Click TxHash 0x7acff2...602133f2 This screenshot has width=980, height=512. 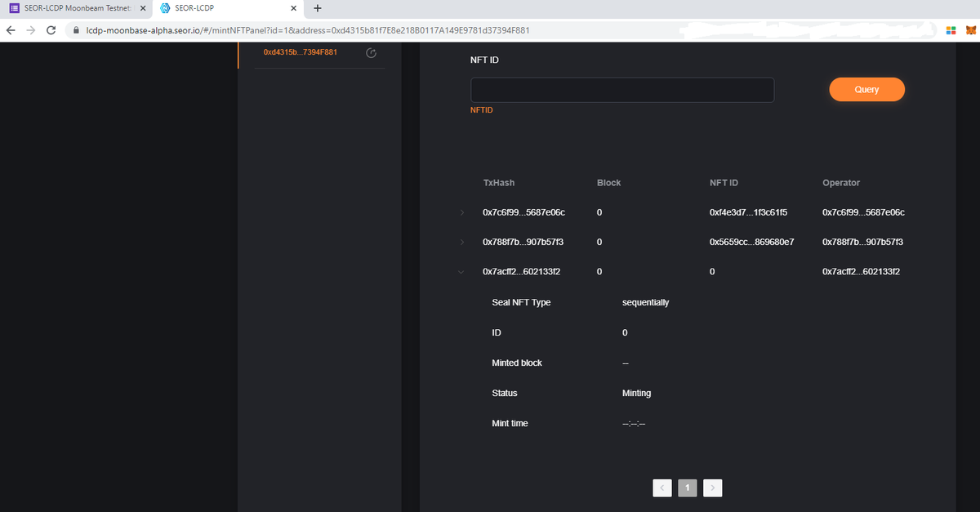tap(523, 272)
